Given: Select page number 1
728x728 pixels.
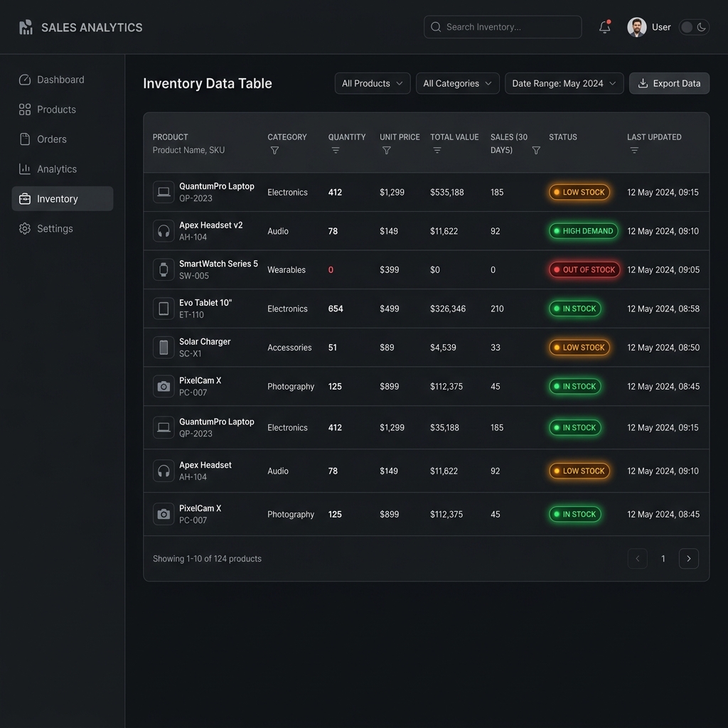Looking at the screenshot, I should [x=663, y=559].
